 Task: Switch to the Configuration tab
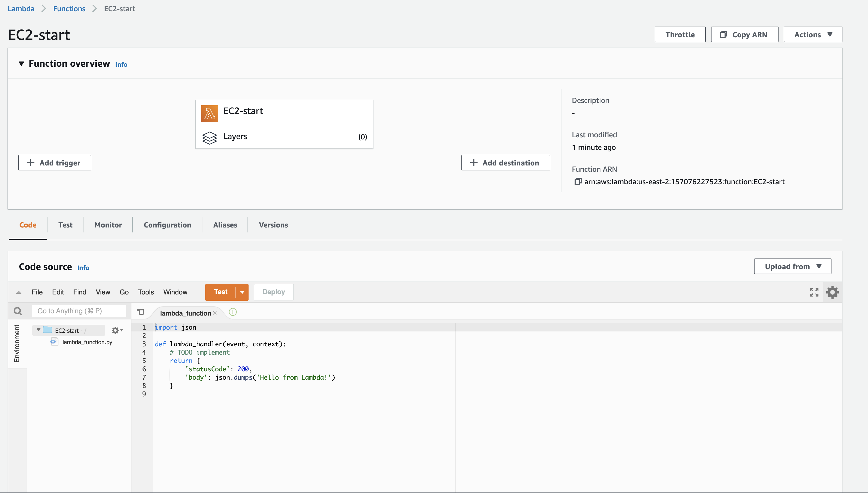coord(167,225)
